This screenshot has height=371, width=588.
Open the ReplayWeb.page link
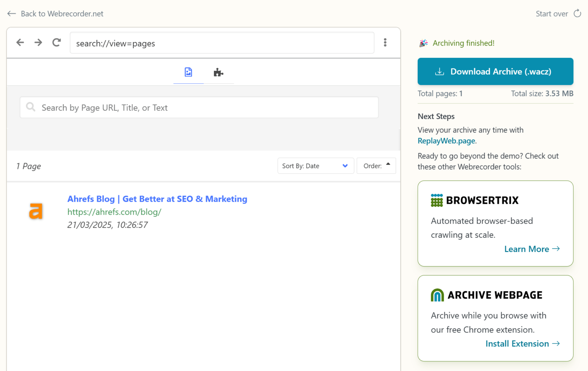(x=446, y=141)
